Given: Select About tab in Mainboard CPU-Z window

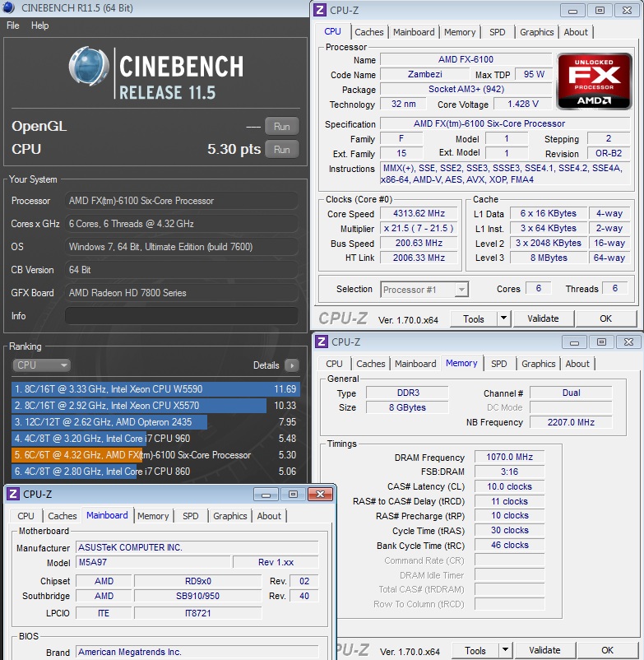Looking at the screenshot, I should pos(269,516).
